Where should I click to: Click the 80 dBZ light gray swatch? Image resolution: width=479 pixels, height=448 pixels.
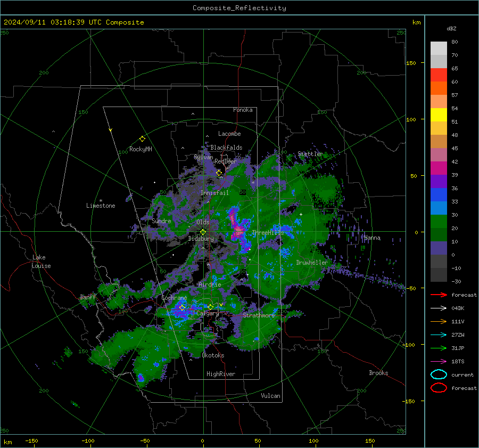tap(439, 48)
